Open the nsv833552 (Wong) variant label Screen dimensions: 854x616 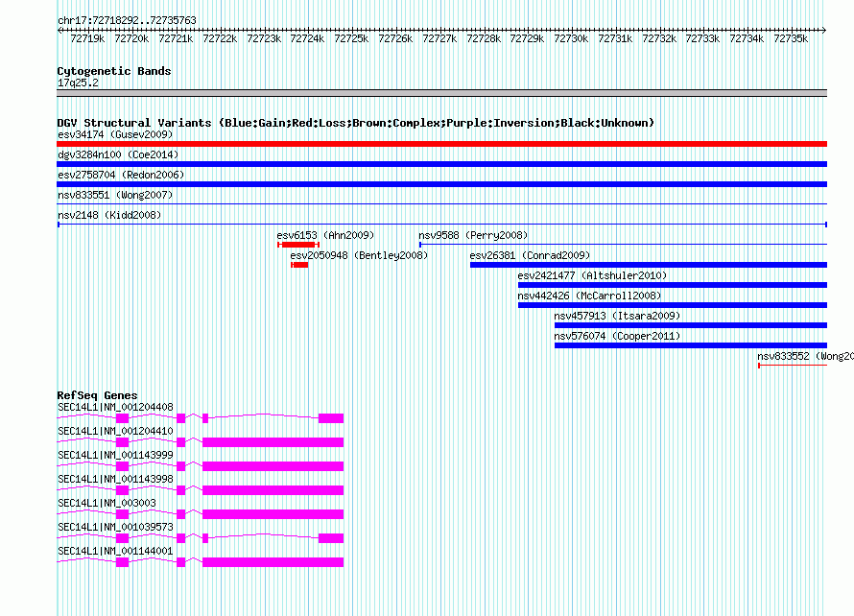point(805,356)
